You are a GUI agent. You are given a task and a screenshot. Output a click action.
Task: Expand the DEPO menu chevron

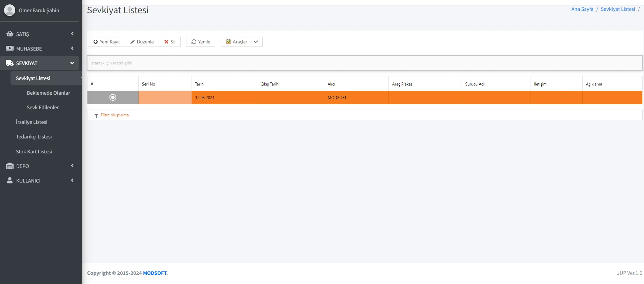(72, 166)
